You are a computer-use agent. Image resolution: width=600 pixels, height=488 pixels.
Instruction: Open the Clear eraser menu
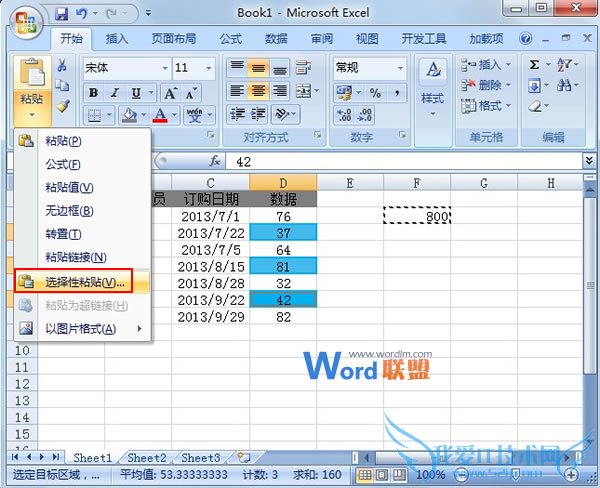pyautogui.click(x=538, y=106)
